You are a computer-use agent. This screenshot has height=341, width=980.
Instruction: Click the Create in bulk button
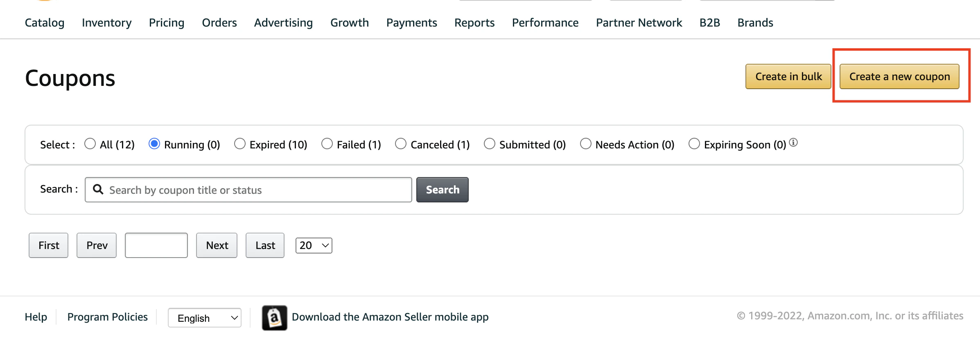788,76
